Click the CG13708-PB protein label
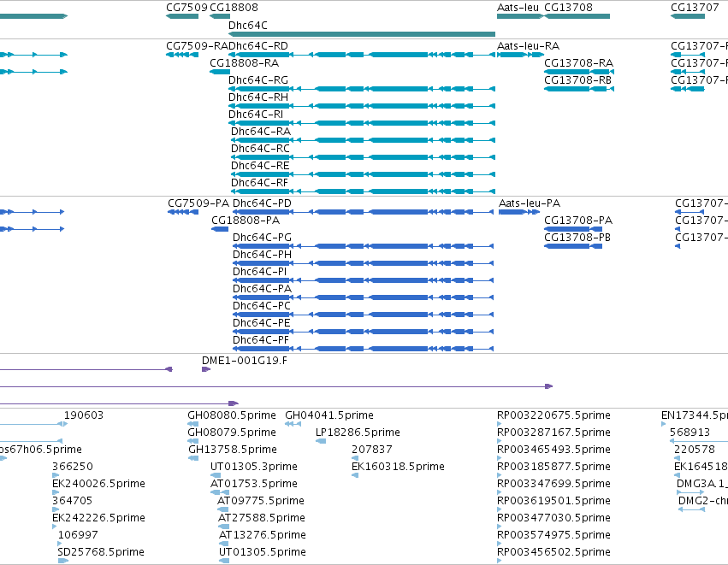 [577, 238]
